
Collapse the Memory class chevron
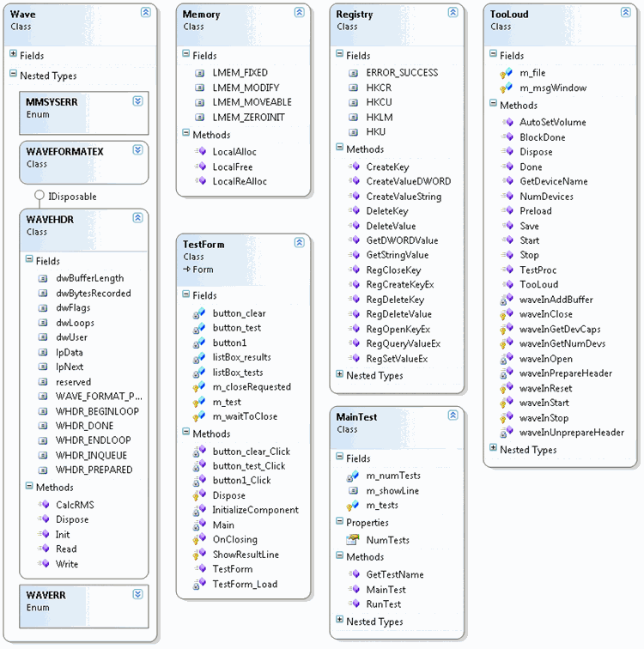299,12
